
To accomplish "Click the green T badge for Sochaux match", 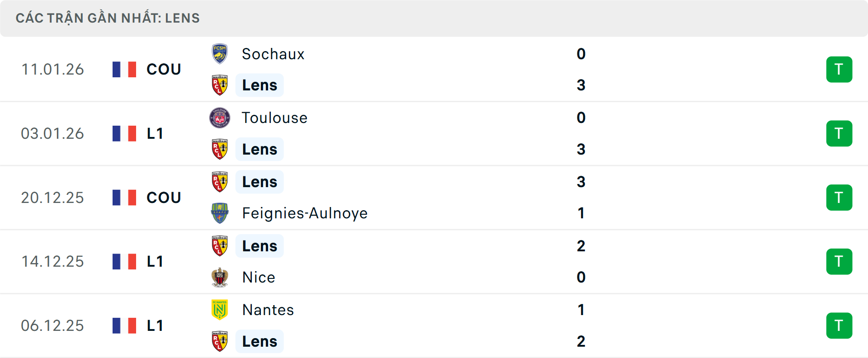I will (x=839, y=70).
